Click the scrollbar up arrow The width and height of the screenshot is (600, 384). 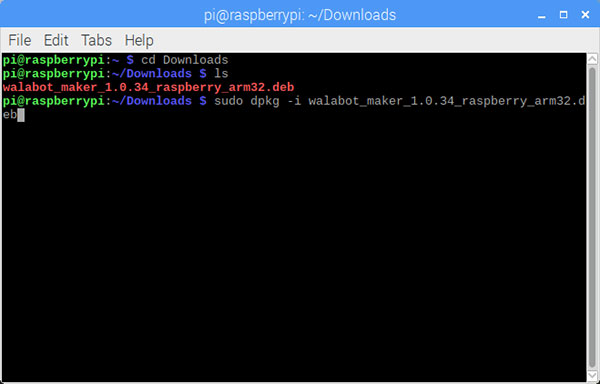click(x=592, y=59)
